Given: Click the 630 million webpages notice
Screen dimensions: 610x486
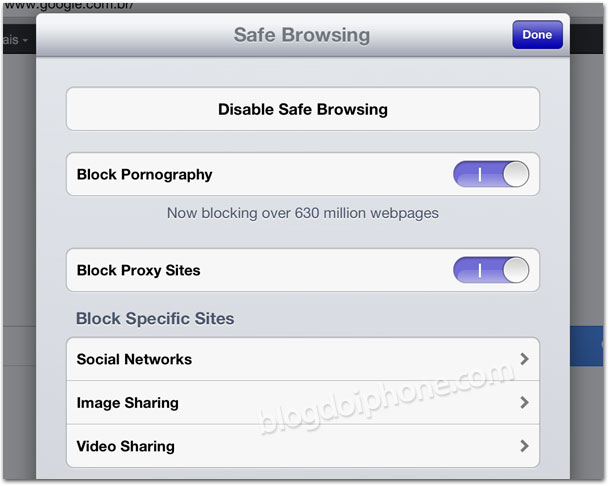Looking at the screenshot, I should [x=303, y=213].
